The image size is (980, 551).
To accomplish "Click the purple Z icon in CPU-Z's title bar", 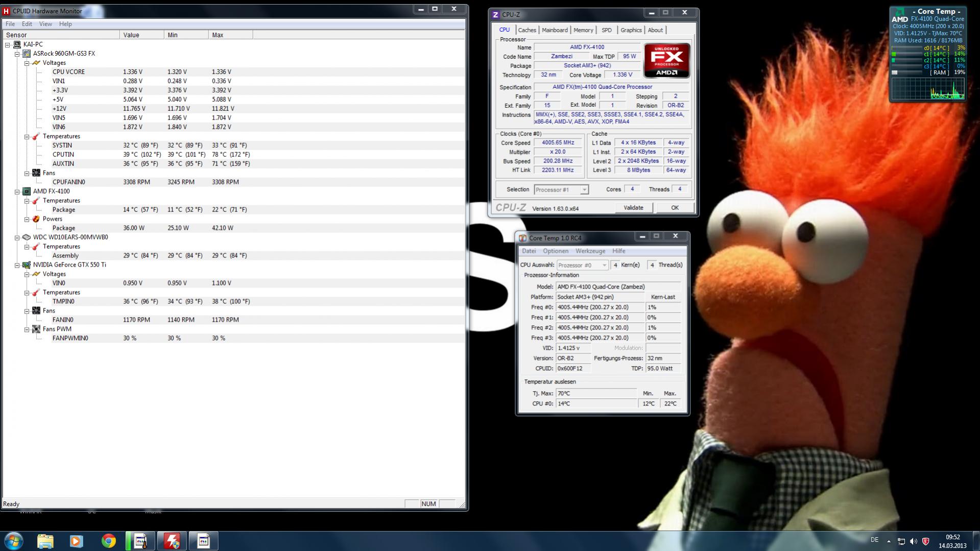I will (495, 15).
